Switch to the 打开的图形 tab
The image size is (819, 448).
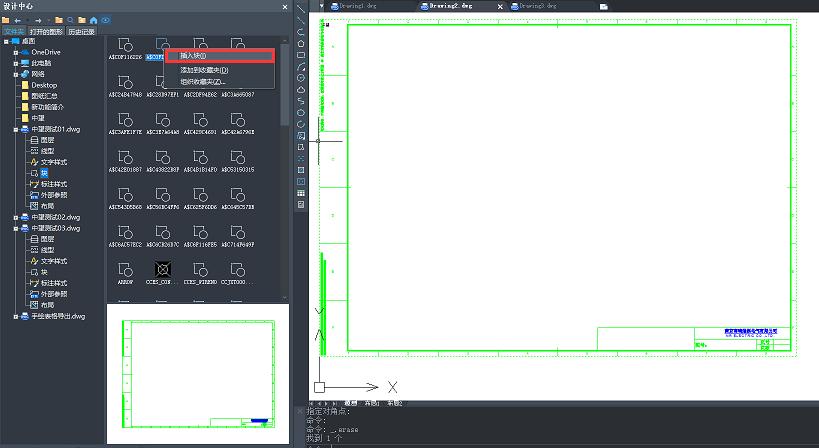pos(46,32)
